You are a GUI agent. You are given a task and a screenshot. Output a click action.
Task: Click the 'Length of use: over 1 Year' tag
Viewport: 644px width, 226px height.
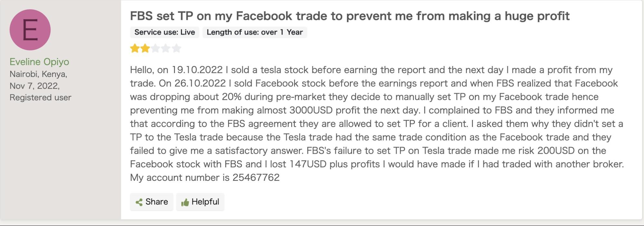[x=255, y=32]
